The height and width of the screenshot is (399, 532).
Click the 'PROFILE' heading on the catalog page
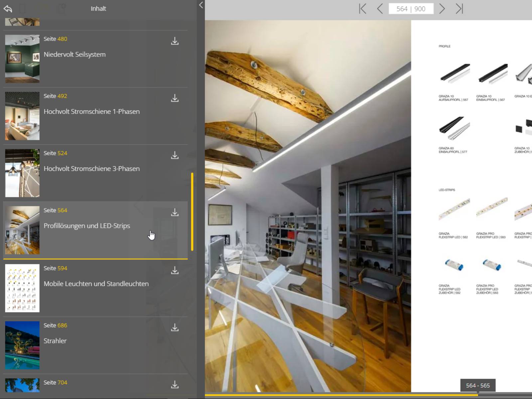point(445,47)
